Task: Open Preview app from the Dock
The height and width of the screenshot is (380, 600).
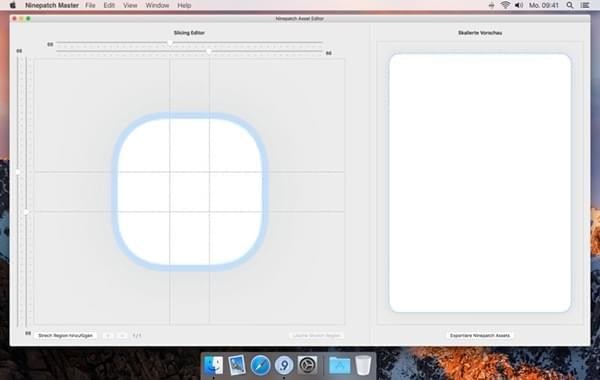Action: pos(237,365)
